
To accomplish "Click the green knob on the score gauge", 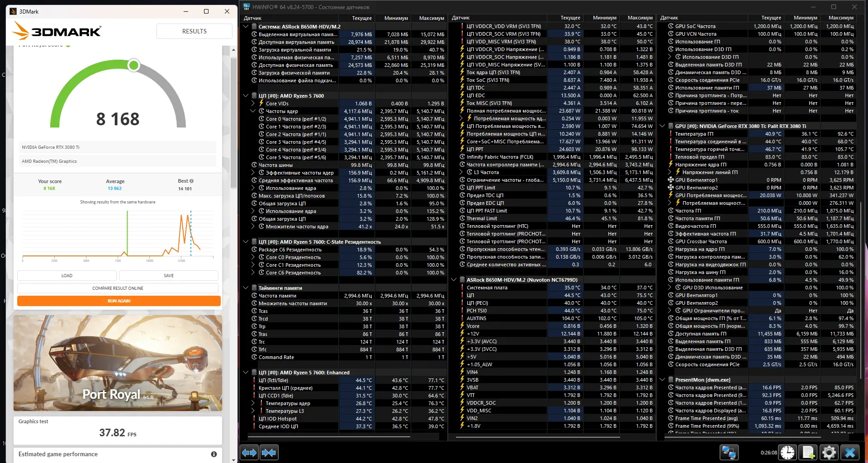I will [133, 66].
